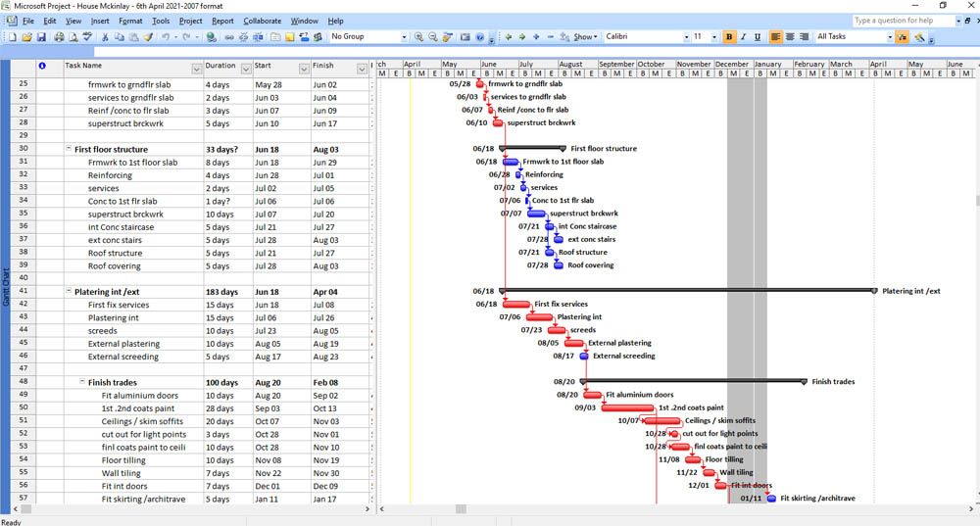Screen dimensions: 980x526
Task: Open Task Name column filter arrow
Action: 196,69
